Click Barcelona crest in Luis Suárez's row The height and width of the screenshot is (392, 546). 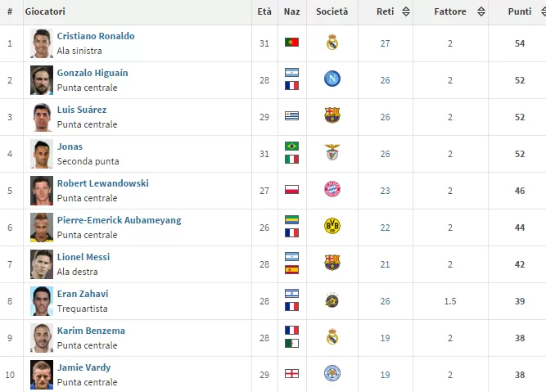coord(332,116)
